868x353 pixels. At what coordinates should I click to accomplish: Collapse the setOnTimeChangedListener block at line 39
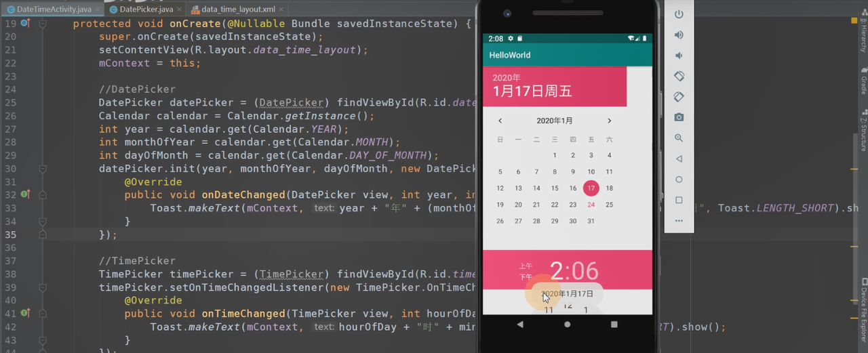[43, 287]
